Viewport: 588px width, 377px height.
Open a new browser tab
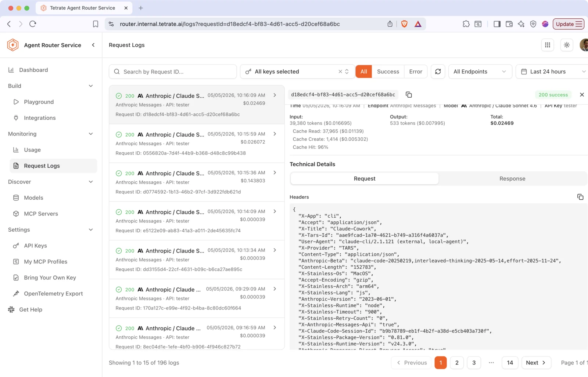click(x=141, y=8)
